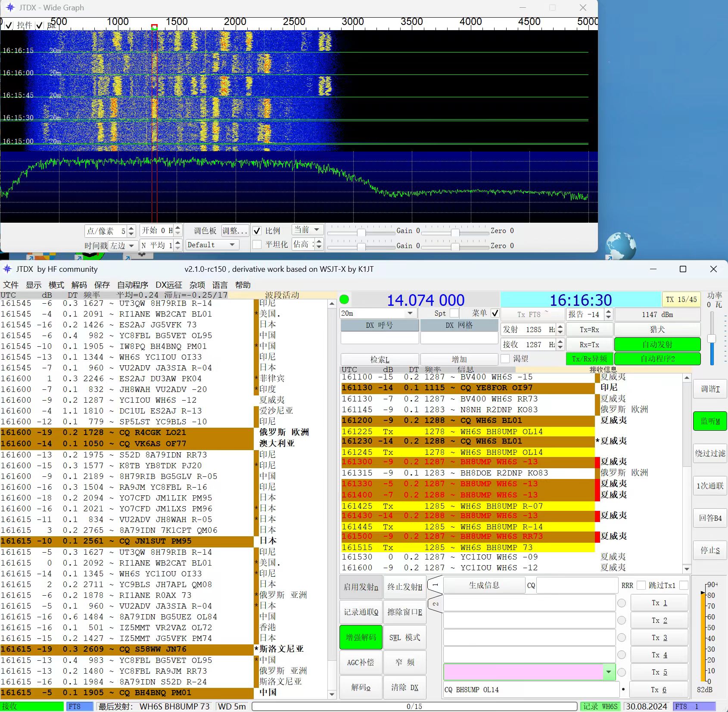Click the 停止S (Stop) button

[x=710, y=550]
